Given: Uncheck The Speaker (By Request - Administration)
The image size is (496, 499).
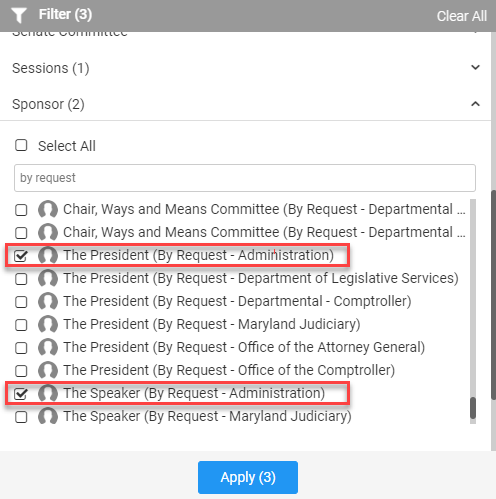Looking at the screenshot, I should pyautogui.click(x=21, y=394).
